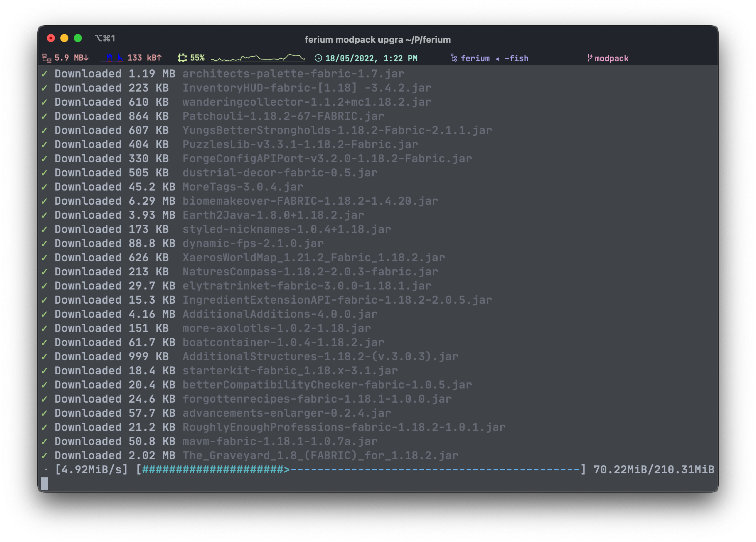The width and height of the screenshot is (756, 542).
Task: Click checkmark next to architects-palette-fabric download
Action: pos(44,74)
